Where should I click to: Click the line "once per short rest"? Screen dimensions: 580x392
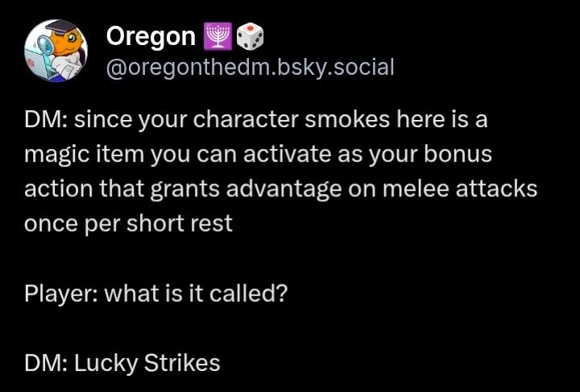(128, 223)
